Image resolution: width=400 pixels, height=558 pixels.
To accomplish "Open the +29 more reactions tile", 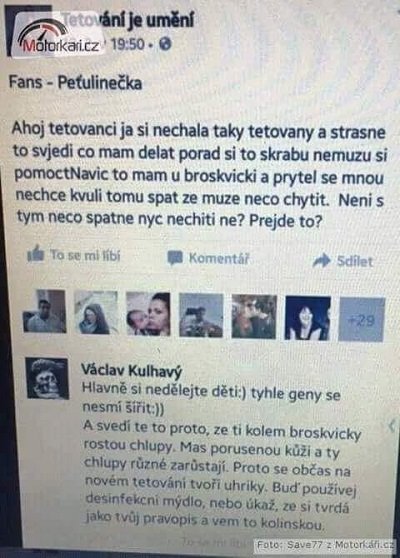I will [x=361, y=320].
